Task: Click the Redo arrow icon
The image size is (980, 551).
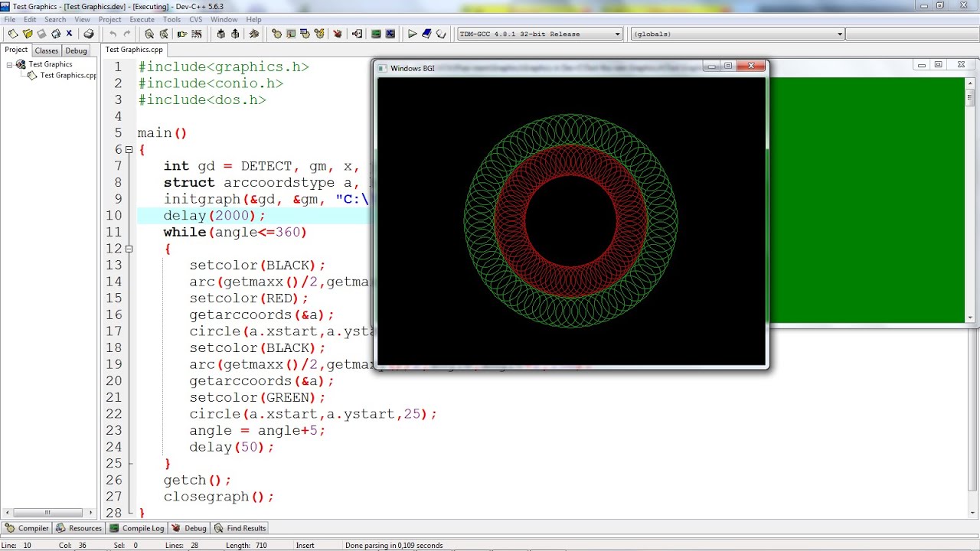Action: (127, 34)
